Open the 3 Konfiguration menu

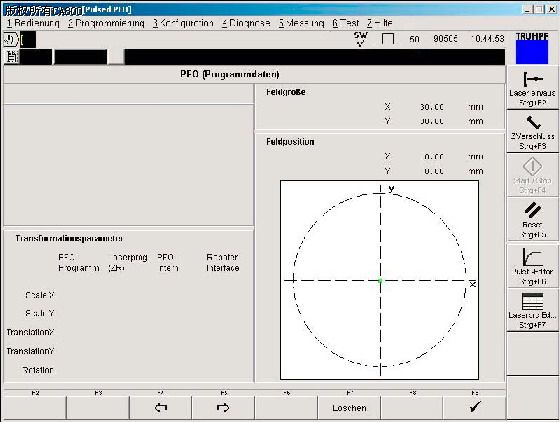coord(183,23)
